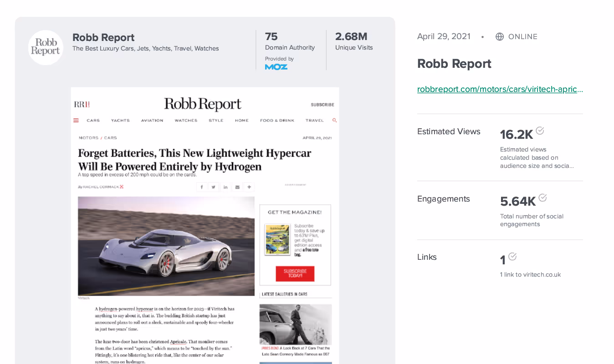Click the estimated views description text
614x364 pixels.
[x=537, y=157]
